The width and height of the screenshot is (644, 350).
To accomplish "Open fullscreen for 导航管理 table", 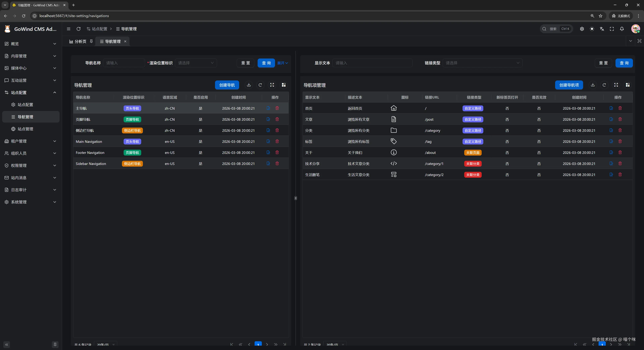I will tap(272, 85).
